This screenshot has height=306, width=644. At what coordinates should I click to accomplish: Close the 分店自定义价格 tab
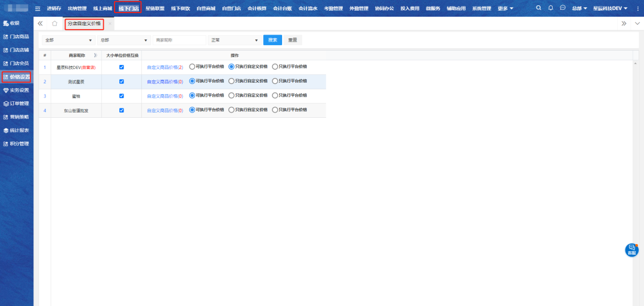tap(109, 24)
